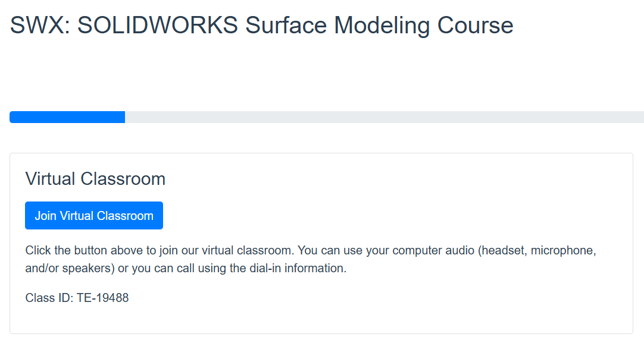
Task: Click the Class ID TE-19488 code
Action: point(102,298)
